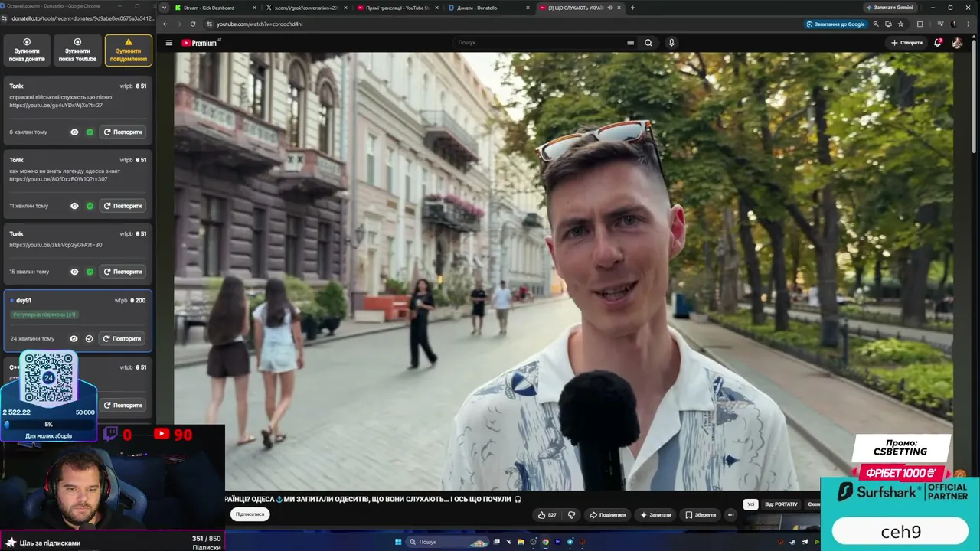The height and width of the screenshot is (551, 980).
Task: Open the YouTube Create dropdown
Action: [x=906, y=43]
